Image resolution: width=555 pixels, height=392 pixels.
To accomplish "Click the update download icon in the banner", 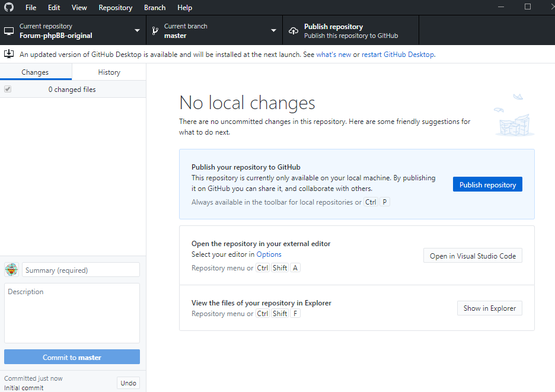I will [9, 54].
